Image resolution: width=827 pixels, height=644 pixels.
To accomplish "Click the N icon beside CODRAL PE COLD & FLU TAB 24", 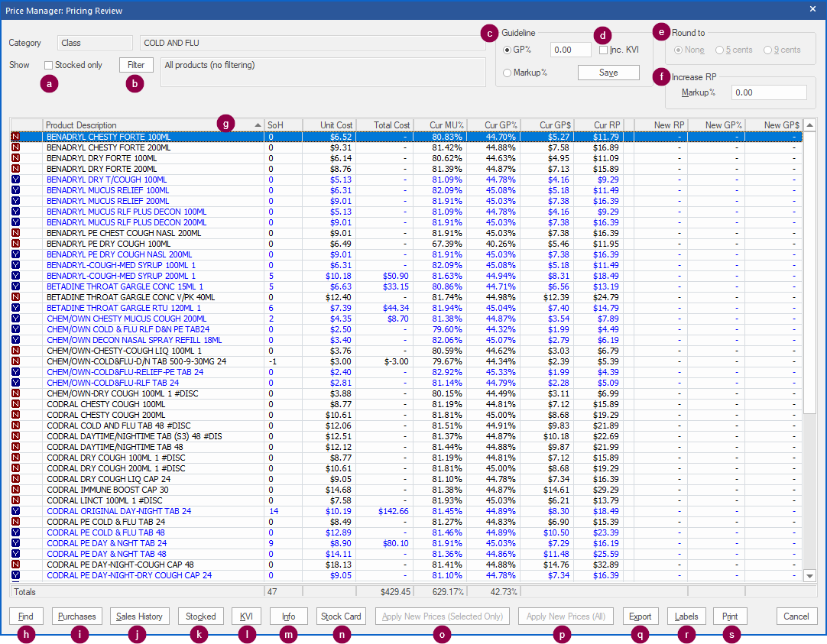I will (x=15, y=522).
